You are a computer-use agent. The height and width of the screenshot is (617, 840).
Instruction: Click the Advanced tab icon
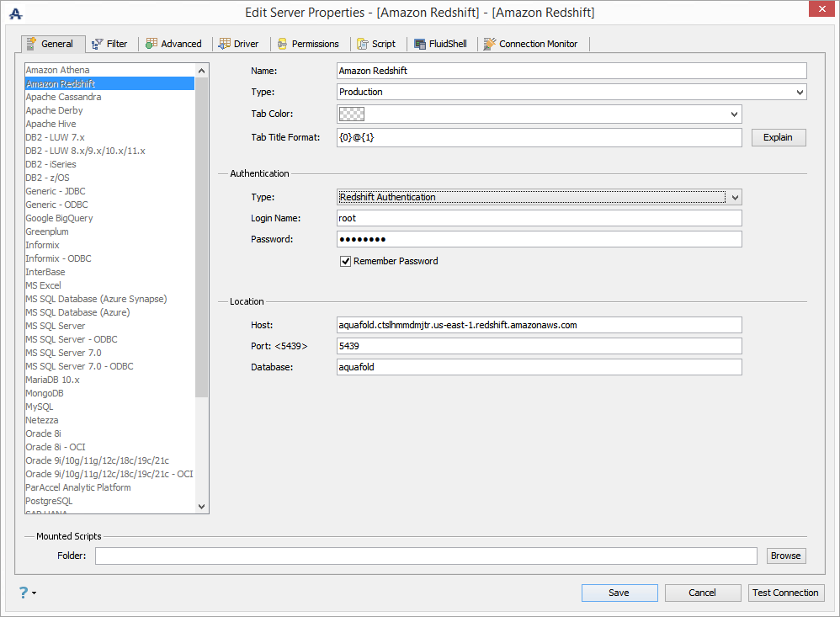tap(151, 44)
